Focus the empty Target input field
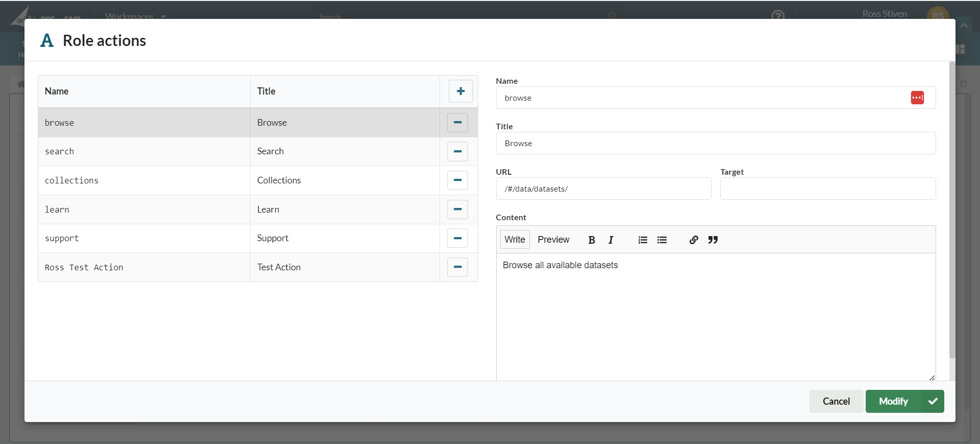The width and height of the screenshot is (980, 444). click(x=827, y=189)
